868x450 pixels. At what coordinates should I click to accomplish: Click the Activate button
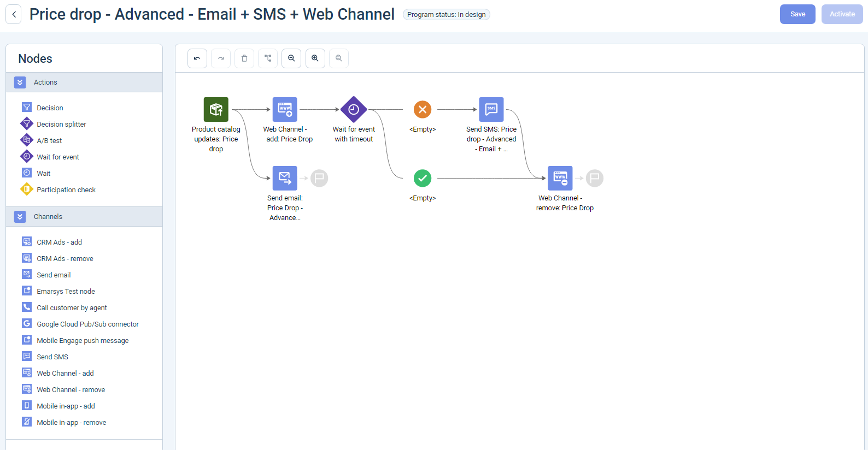pos(842,14)
